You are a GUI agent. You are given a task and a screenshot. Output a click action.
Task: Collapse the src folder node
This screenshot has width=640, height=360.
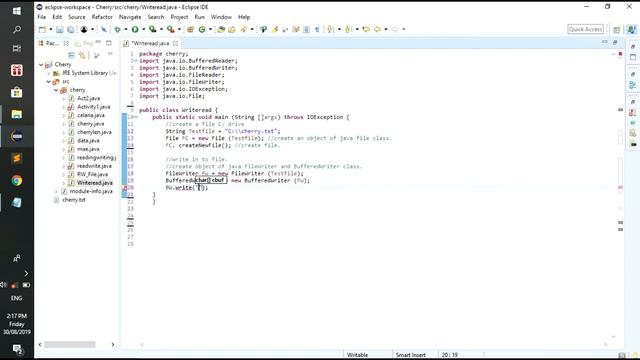pyautogui.click(x=49, y=82)
